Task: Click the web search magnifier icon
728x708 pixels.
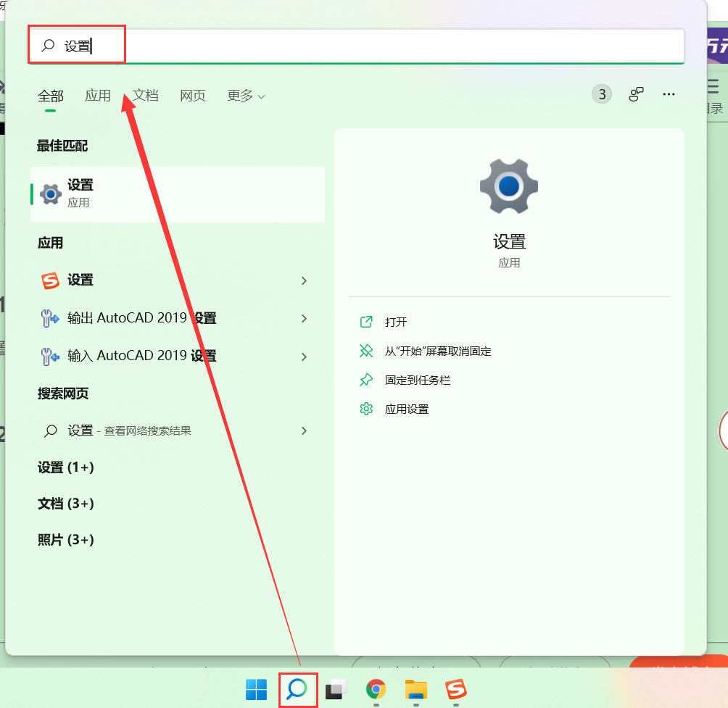Action: click(x=50, y=431)
